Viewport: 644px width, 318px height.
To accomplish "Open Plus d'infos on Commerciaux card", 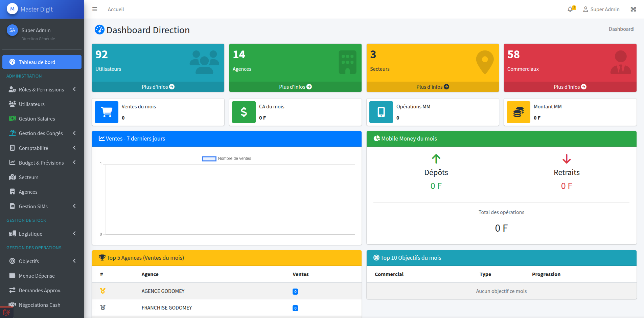I will (570, 87).
